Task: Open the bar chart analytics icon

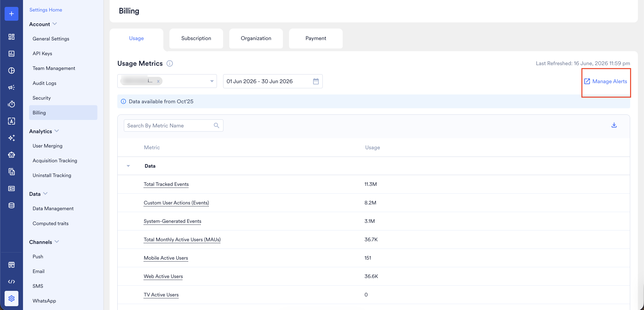Action: [x=11, y=53]
